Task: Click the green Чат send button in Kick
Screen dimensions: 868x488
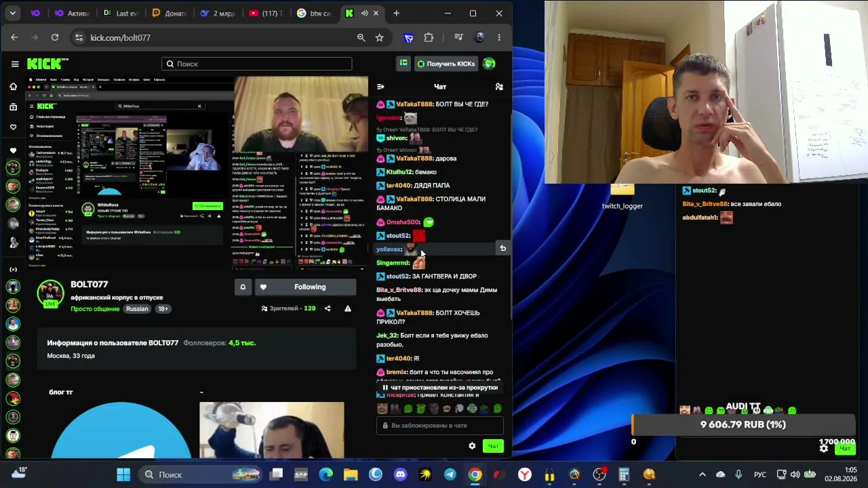Action: [493, 446]
